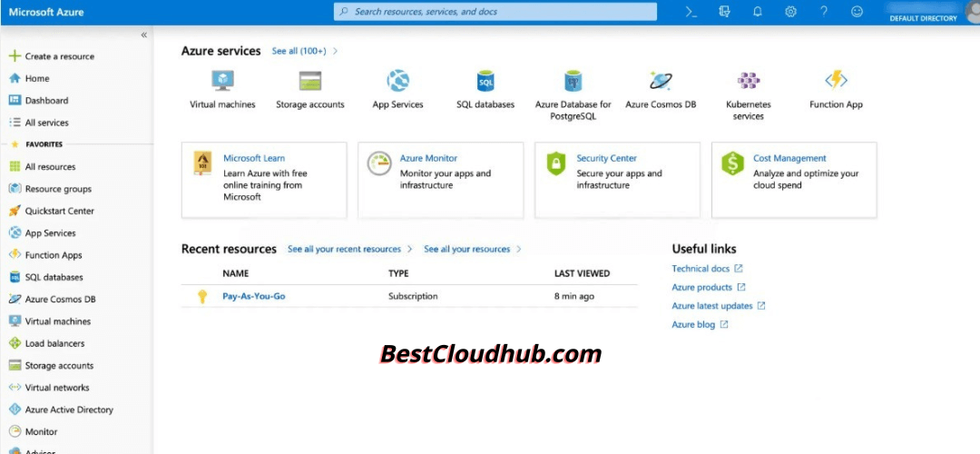Select Virtual machines in the sidebar
This screenshot has width=980, height=454.
click(57, 321)
